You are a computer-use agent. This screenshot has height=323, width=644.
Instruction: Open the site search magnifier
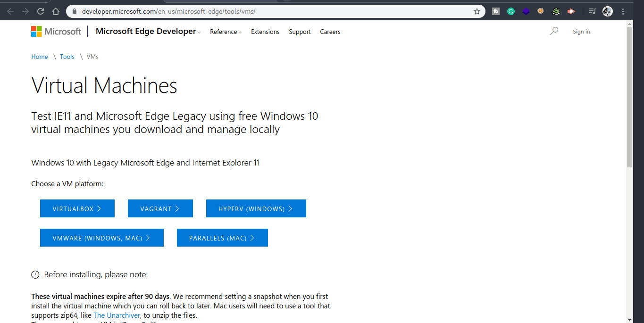[x=554, y=31]
